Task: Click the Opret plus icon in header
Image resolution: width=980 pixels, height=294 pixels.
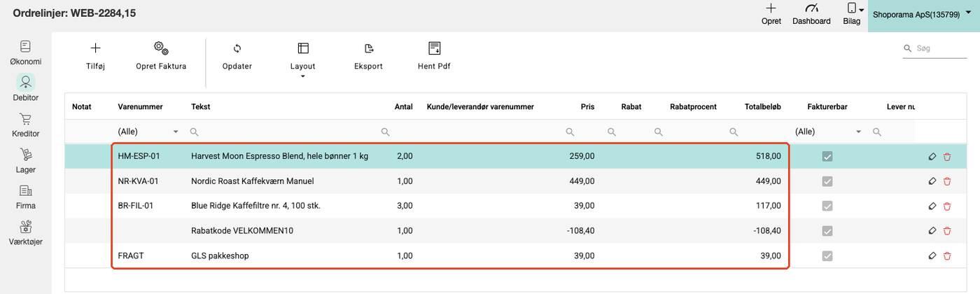Action: pyautogui.click(x=771, y=8)
